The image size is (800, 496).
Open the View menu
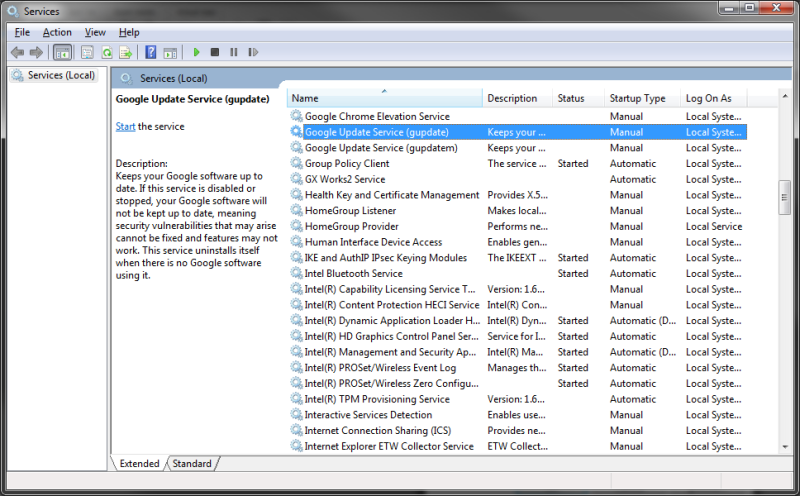[x=95, y=32]
